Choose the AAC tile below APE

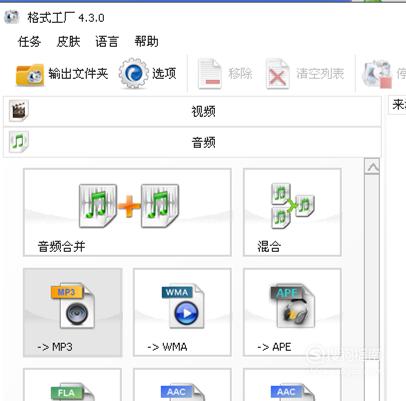click(x=292, y=385)
